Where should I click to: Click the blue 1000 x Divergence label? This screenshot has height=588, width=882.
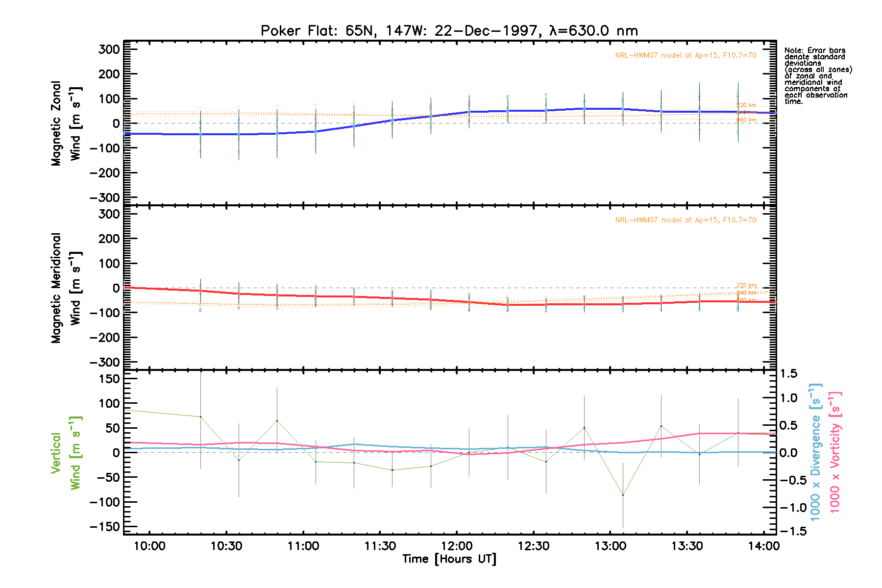coord(815,452)
